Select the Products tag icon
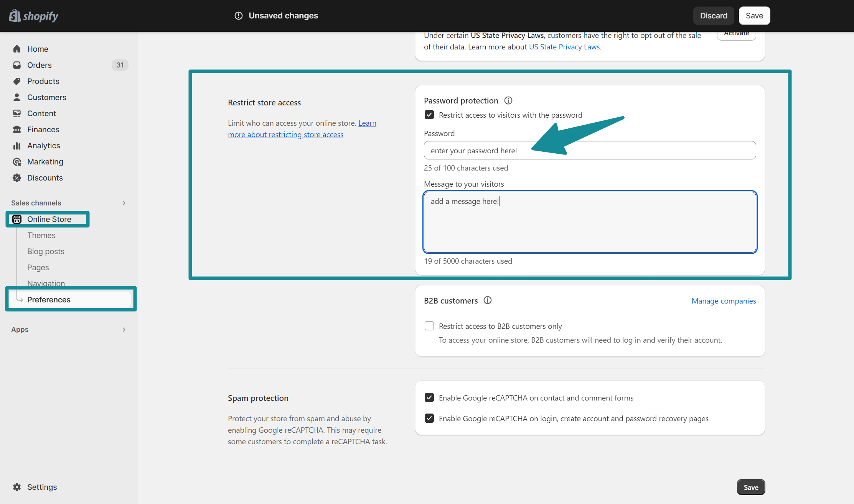The image size is (854, 504). pyautogui.click(x=17, y=81)
